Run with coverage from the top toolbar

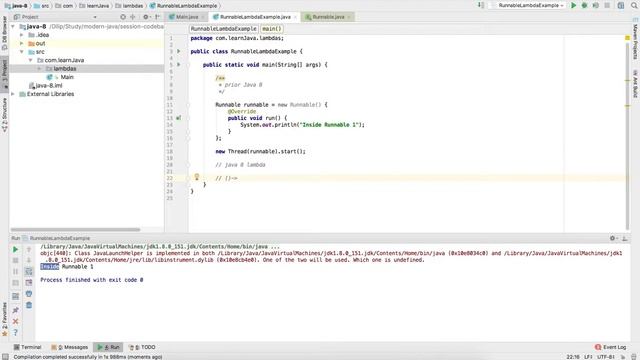point(596,5)
